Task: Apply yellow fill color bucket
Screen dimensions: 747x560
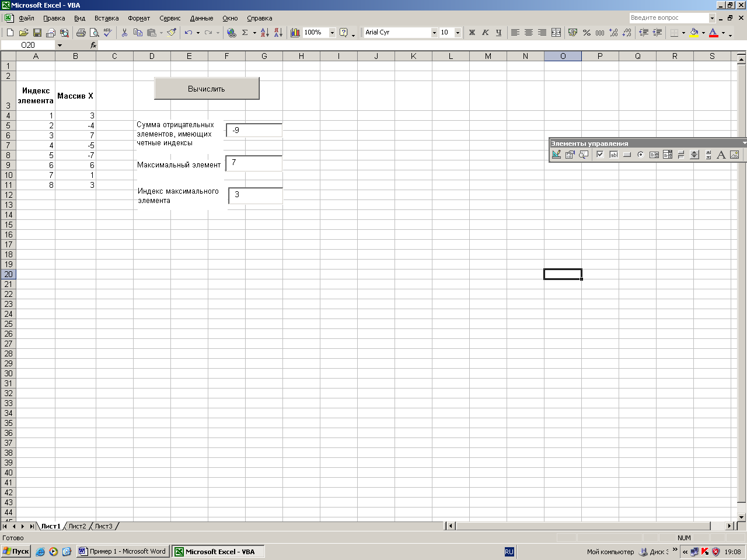Action: (x=694, y=33)
